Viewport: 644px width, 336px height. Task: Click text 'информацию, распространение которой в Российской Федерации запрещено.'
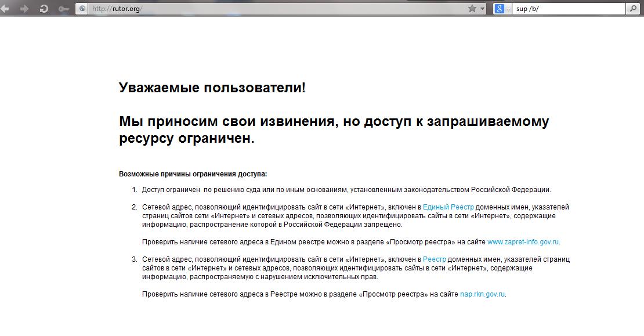click(272, 225)
